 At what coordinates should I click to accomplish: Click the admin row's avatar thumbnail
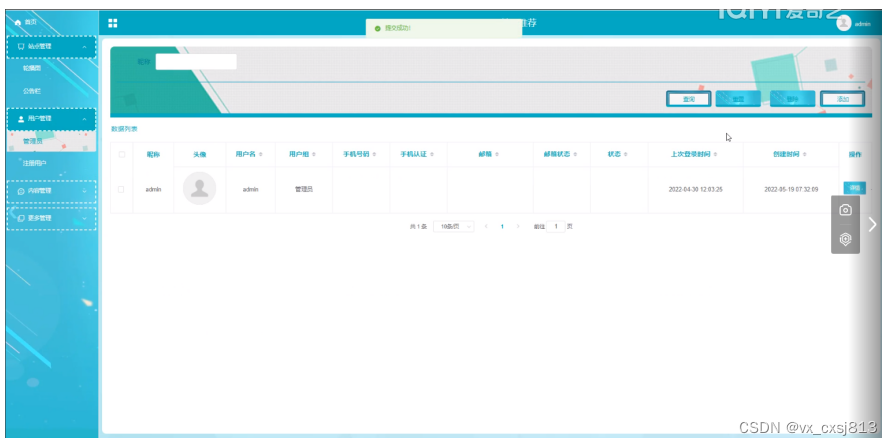click(200, 188)
